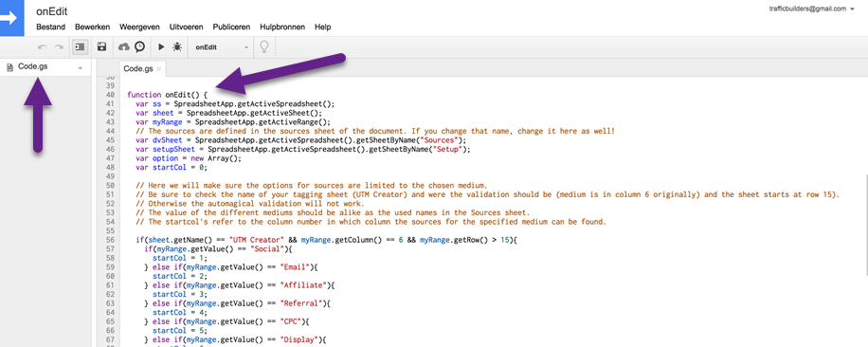Click the line with getSheetByName("Setup")

tap(303, 150)
